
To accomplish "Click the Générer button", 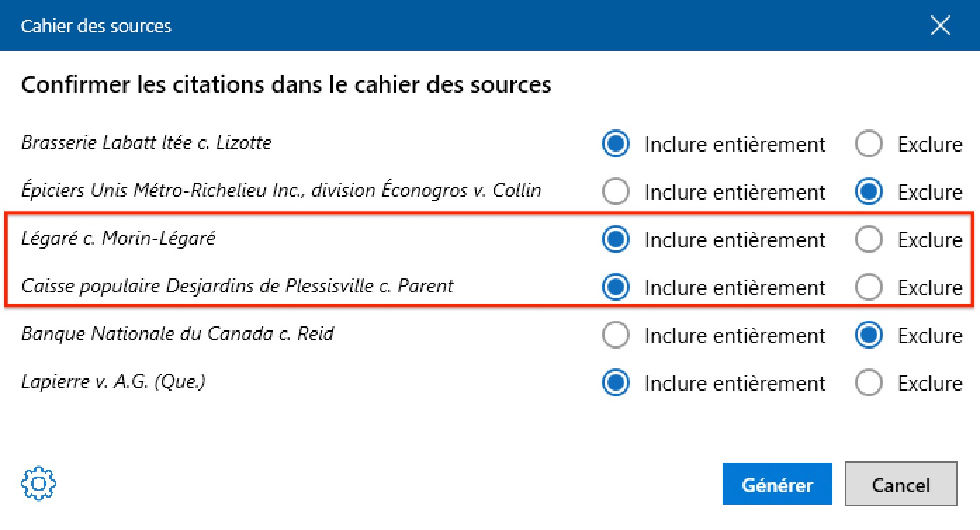I will [x=777, y=484].
